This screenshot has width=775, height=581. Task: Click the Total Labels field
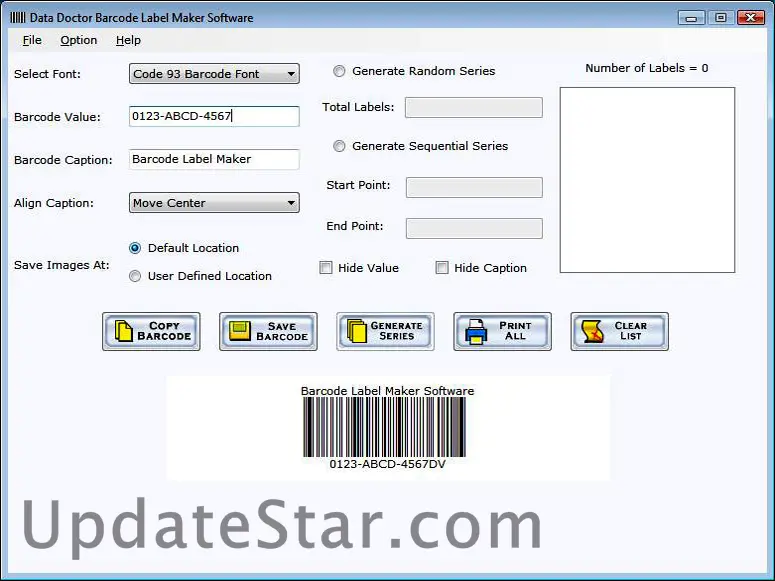(474, 107)
